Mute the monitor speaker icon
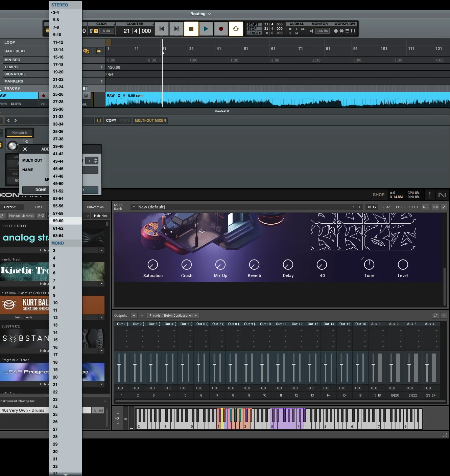 click(x=312, y=31)
